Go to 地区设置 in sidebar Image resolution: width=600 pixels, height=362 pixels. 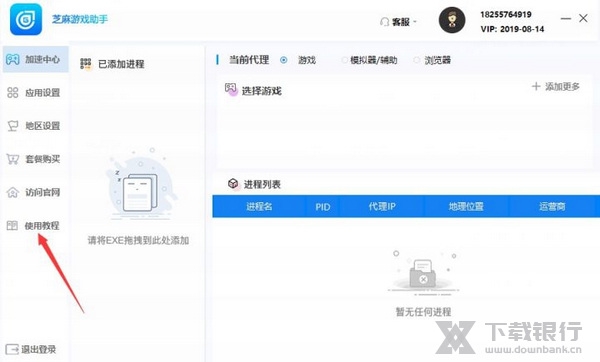[36, 126]
